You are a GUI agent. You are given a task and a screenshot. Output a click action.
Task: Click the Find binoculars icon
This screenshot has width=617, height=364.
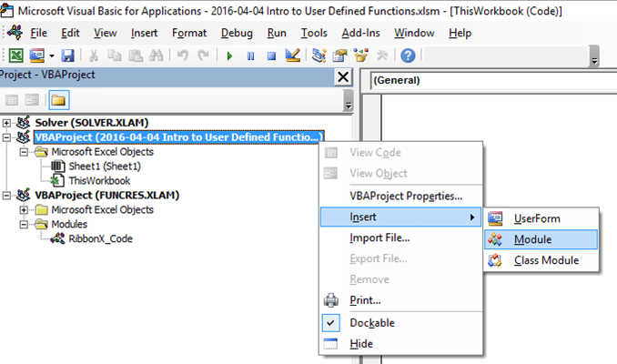point(157,56)
